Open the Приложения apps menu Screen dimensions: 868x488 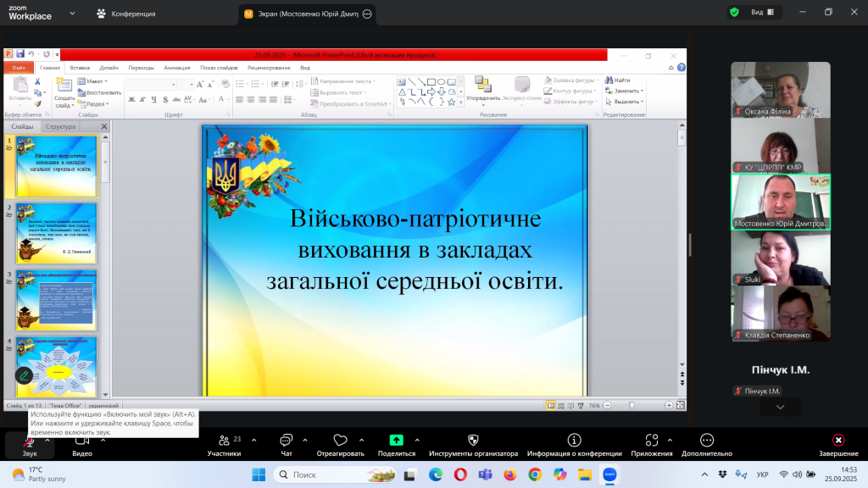click(x=652, y=441)
